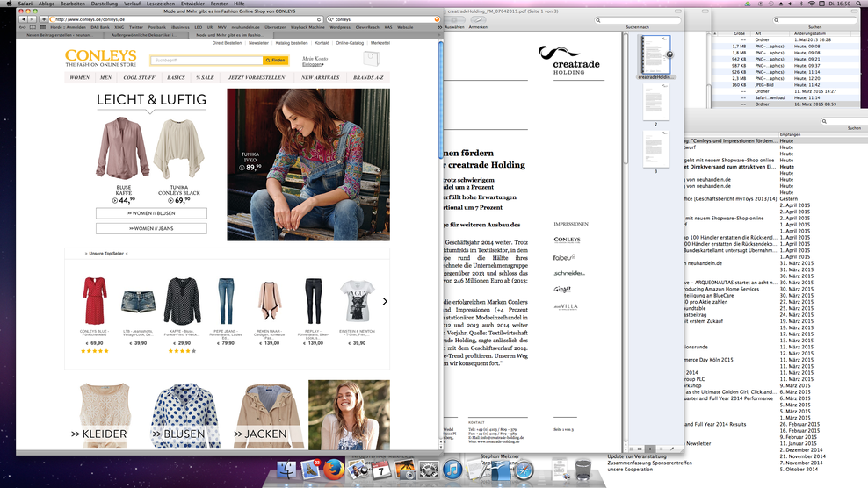Select page 2 thumbnail in the Preview sidebar
This screenshot has height=488, width=868.
click(x=656, y=103)
